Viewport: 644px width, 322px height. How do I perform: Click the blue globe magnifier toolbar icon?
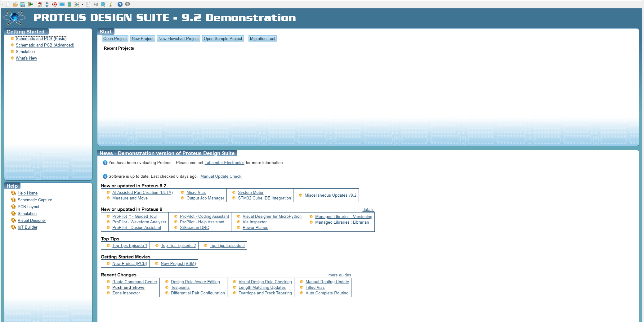click(103, 4)
